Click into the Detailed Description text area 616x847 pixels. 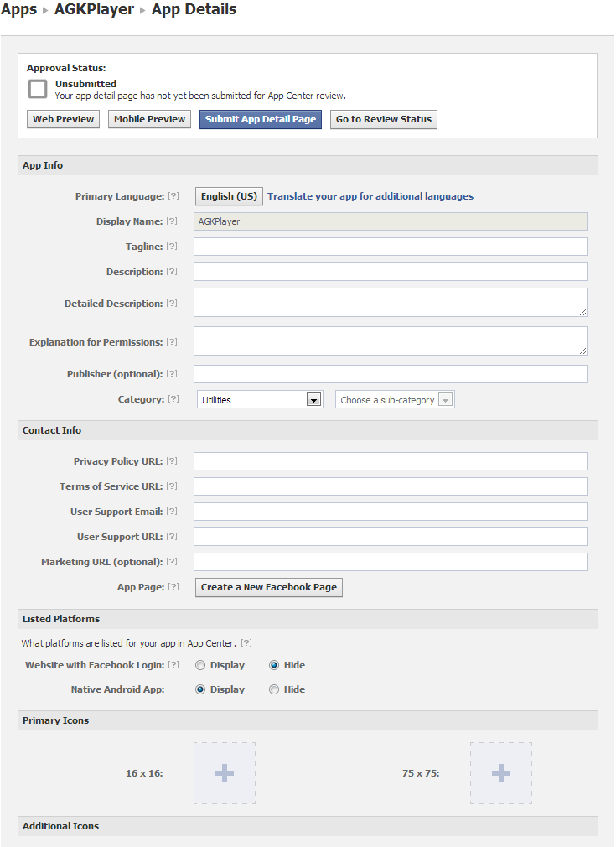390,303
